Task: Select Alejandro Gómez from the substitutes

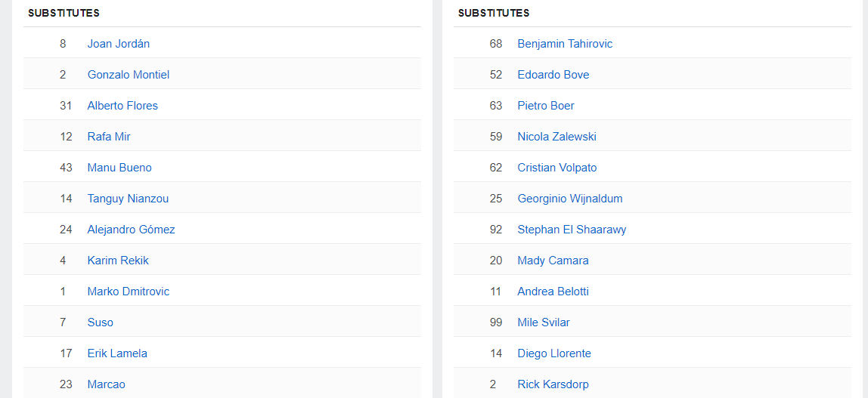Action: 131,230
